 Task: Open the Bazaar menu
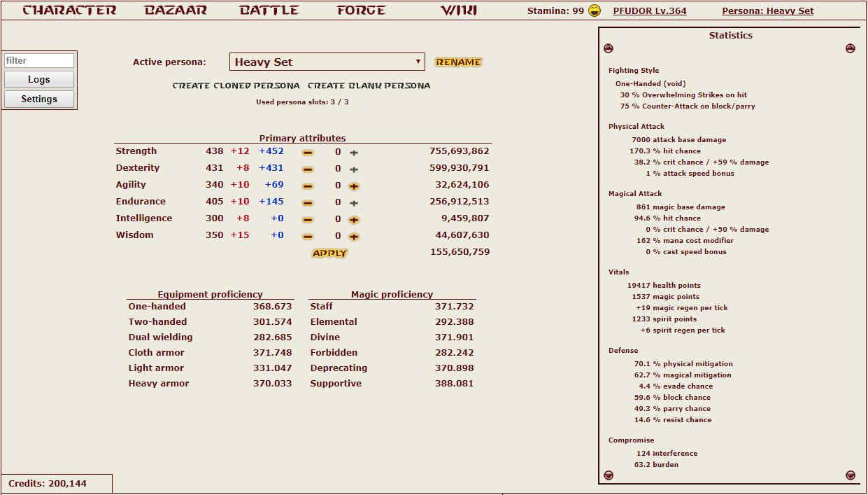coord(176,11)
